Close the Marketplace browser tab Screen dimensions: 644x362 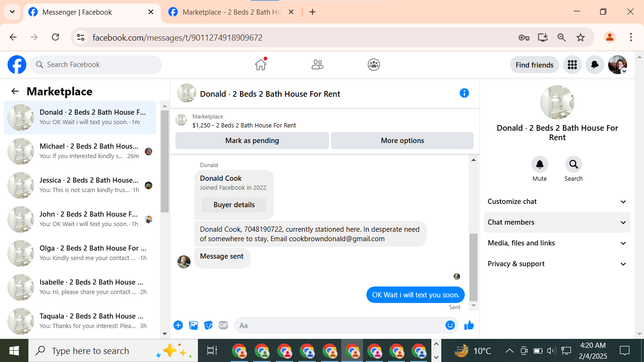(291, 12)
